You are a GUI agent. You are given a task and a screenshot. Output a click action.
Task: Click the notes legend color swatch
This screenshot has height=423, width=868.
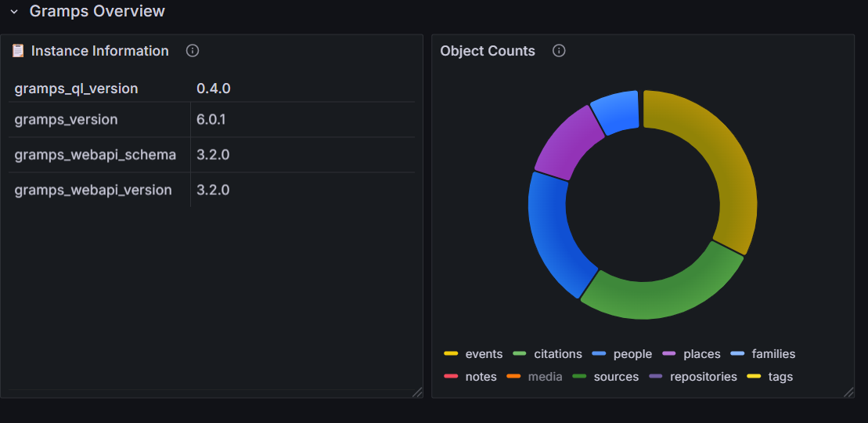coord(450,377)
